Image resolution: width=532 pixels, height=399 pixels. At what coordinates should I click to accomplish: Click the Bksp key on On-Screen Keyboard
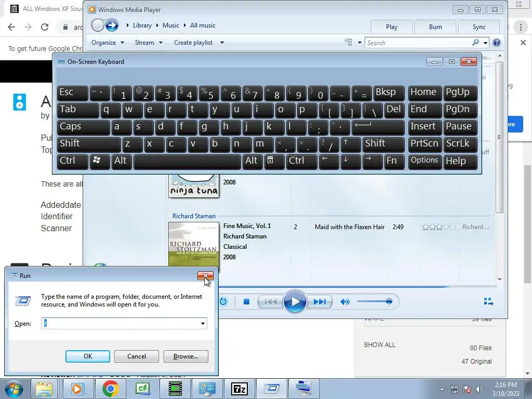(389, 93)
